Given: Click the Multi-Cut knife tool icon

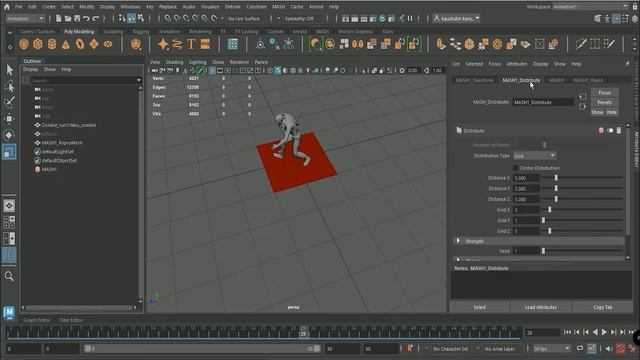Looking at the screenshot, I should coord(581,44).
